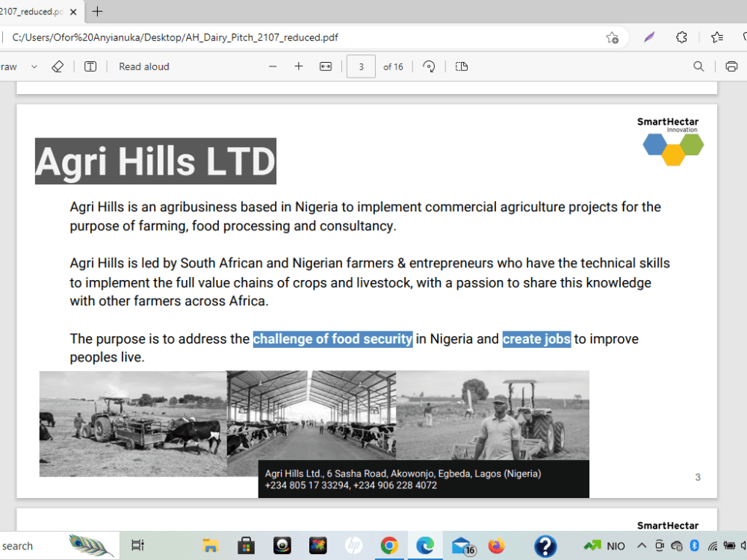Open Task View on taskbar
The image size is (747, 560).
[137, 546]
